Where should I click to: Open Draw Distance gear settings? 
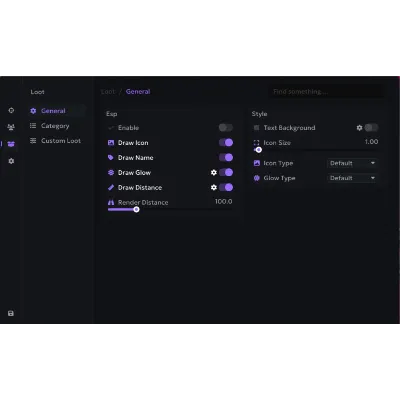[214, 187]
